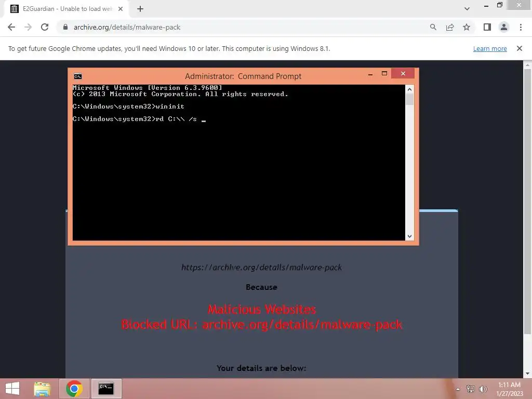The width and height of the screenshot is (532, 399).
Task: Share this page icon
Action: [450, 27]
